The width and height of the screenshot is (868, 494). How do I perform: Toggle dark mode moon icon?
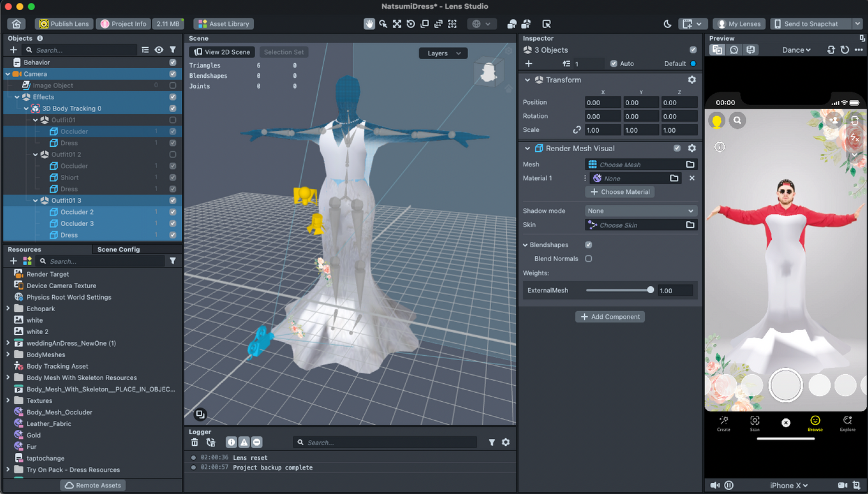667,24
